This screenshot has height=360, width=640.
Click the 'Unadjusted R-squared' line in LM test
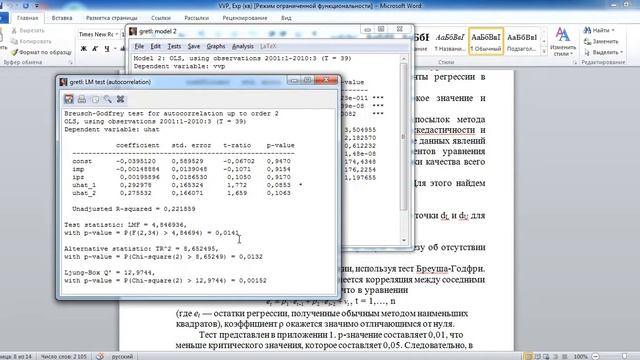tap(133, 209)
